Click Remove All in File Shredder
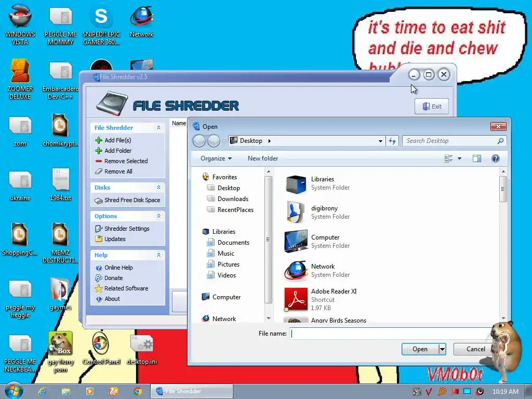The width and height of the screenshot is (532, 399). [x=117, y=171]
